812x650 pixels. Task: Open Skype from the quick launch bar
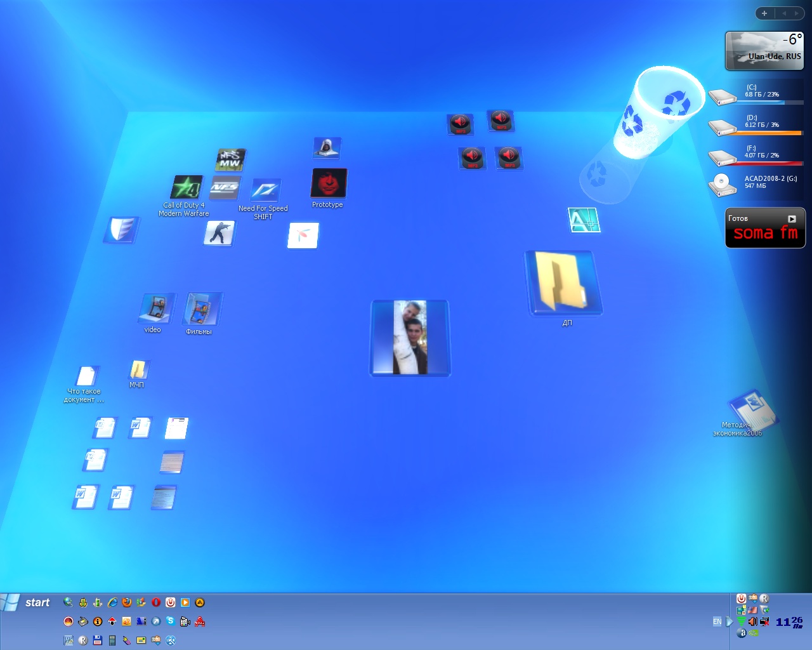171,621
